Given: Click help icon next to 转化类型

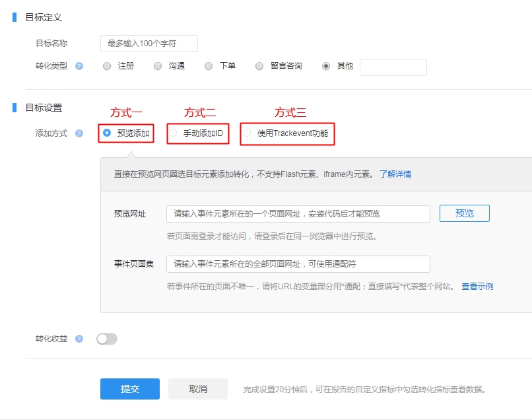Looking at the screenshot, I should (x=79, y=66).
